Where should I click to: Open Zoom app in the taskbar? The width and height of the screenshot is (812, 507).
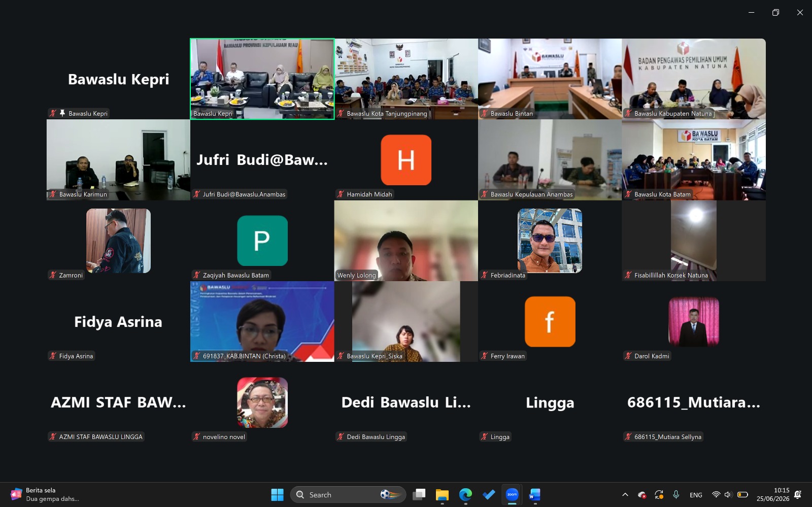click(x=512, y=495)
